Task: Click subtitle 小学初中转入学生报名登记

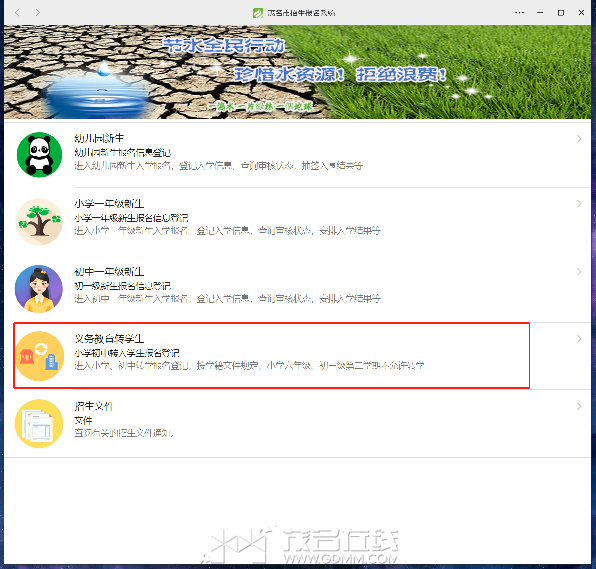Action: point(127,353)
